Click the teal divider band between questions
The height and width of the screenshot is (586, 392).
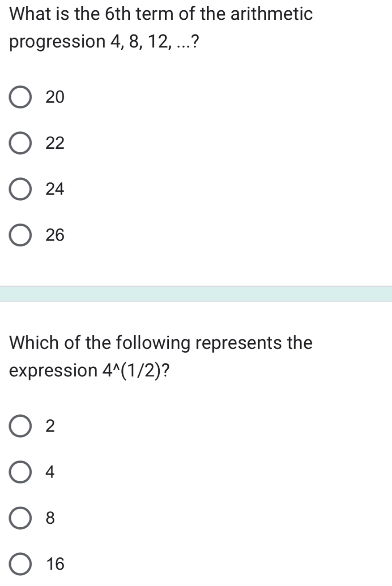196,294
